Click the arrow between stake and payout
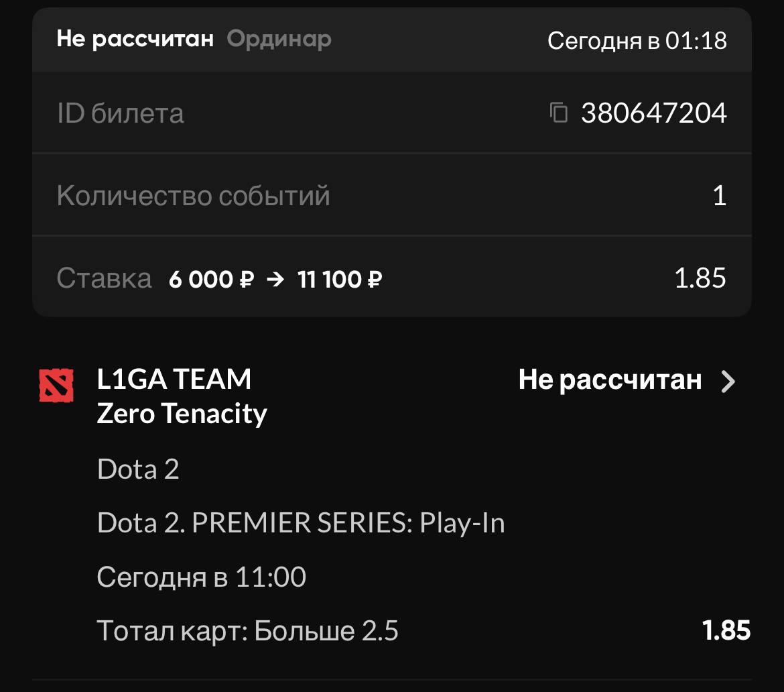Image resolution: width=784 pixels, height=692 pixels. click(x=275, y=279)
